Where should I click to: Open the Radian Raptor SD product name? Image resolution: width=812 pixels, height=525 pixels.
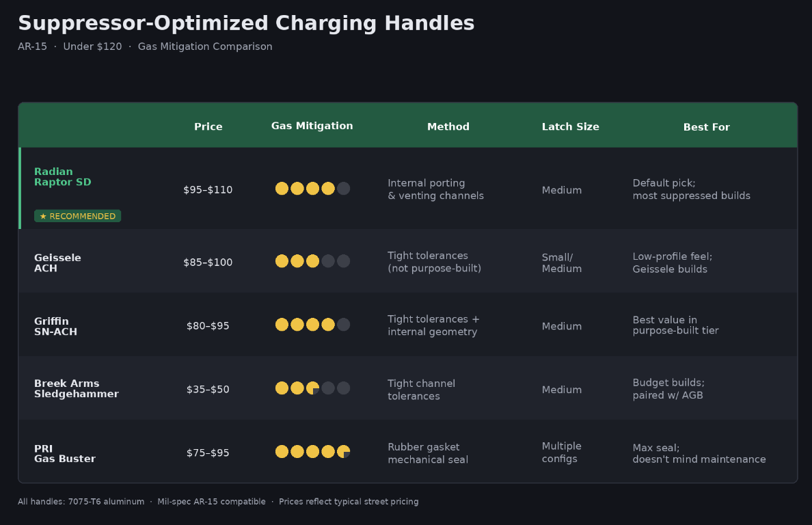coord(63,176)
